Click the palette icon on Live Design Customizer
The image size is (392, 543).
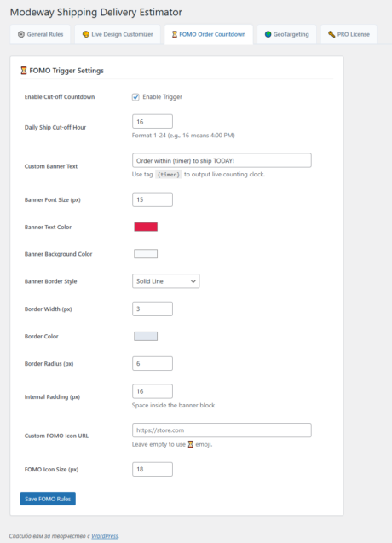[85, 34]
